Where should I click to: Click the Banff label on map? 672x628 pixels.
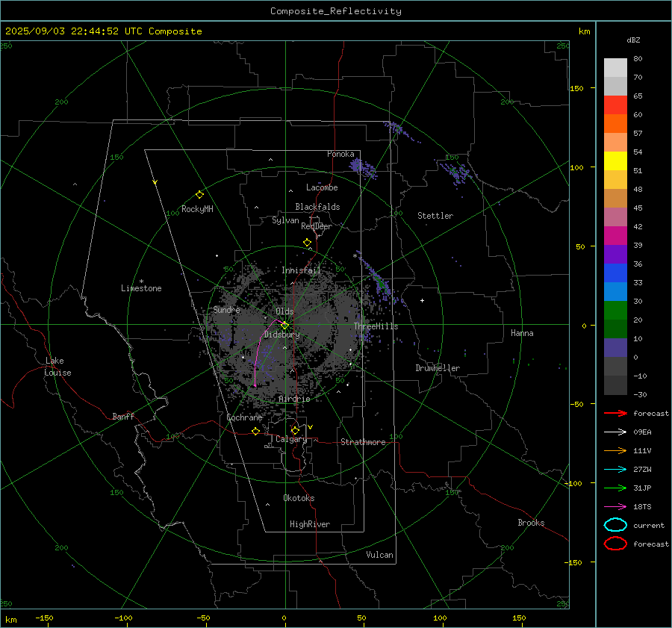(123, 417)
